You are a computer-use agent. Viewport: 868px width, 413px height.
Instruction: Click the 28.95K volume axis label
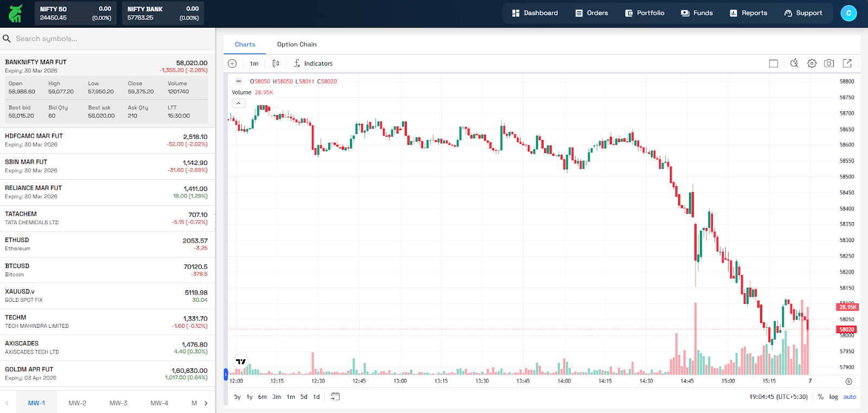[847, 307]
